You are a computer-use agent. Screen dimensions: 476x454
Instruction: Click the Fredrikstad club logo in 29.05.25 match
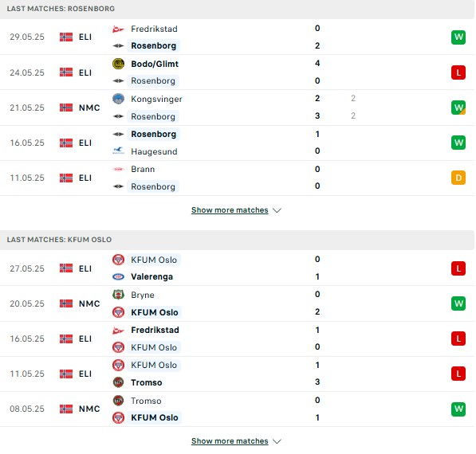pyautogui.click(x=118, y=29)
